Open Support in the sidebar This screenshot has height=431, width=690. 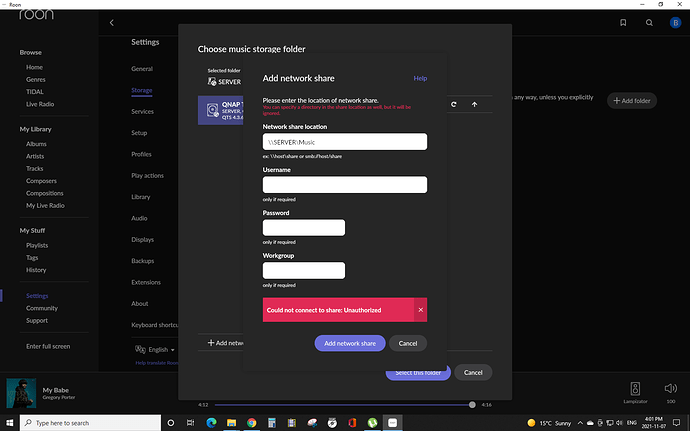[x=37, y=320]
